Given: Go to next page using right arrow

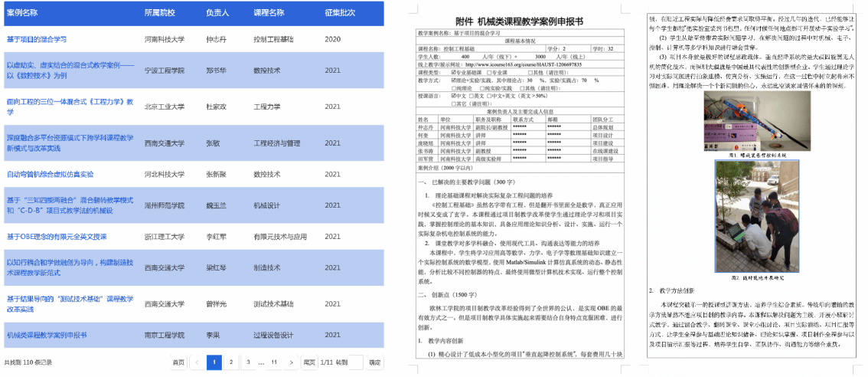Looking at the screenshot, I should coord(291,362).
